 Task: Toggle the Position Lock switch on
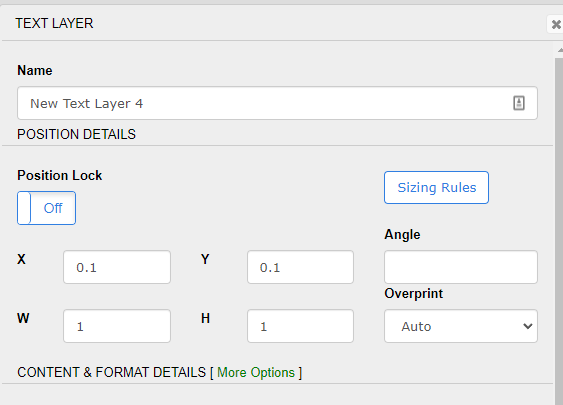pos(46,208)
